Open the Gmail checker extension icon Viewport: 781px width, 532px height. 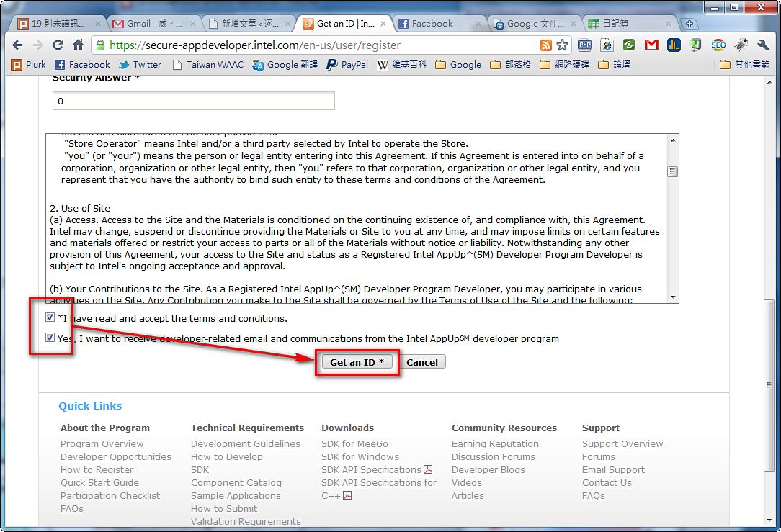tap(651, 45)
